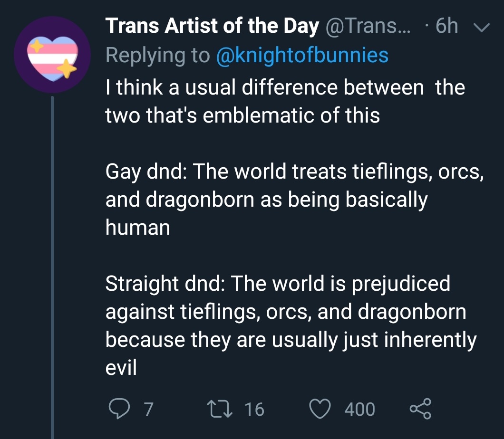Retweet using the circular arrows icon
The height and width of the screenshot is (439, 504).
(x=219, y=409)
